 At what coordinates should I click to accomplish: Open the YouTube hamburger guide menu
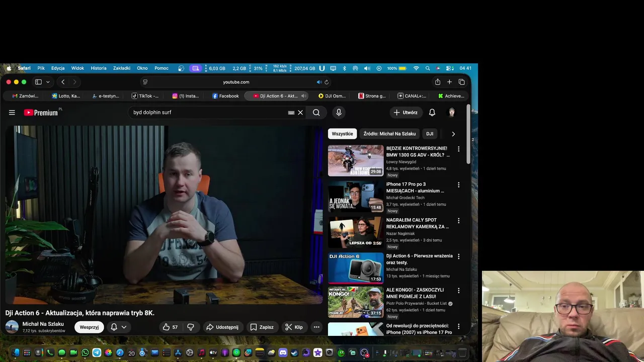[x=12, y=113]
